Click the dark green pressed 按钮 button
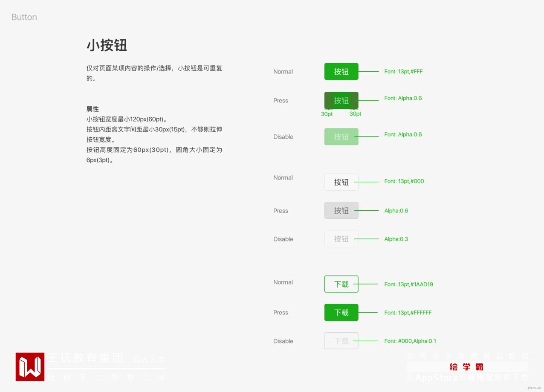 tap(341, 100)
